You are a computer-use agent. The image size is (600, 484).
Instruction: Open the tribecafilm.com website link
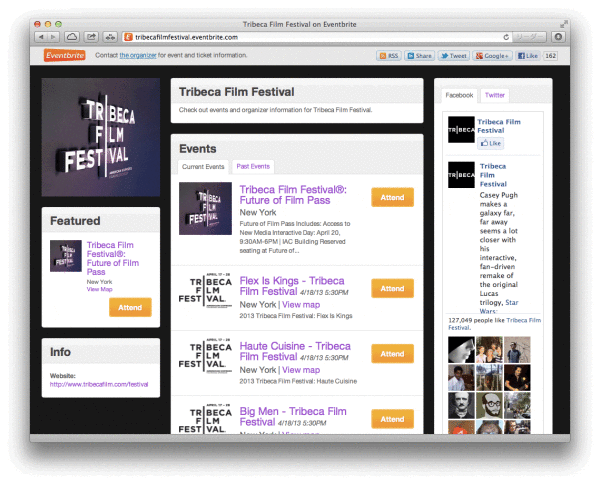coord(99,384)
